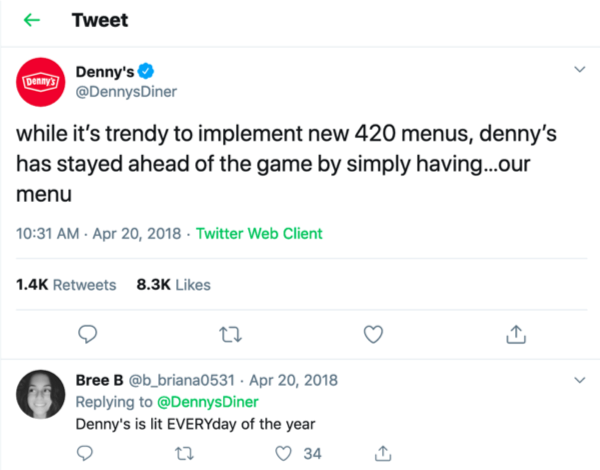Image resolution: width=600 pixels, height=470 pixels.
Task: Click the blue verified badge
Action: pyautogui.click(x=145, y=70)
